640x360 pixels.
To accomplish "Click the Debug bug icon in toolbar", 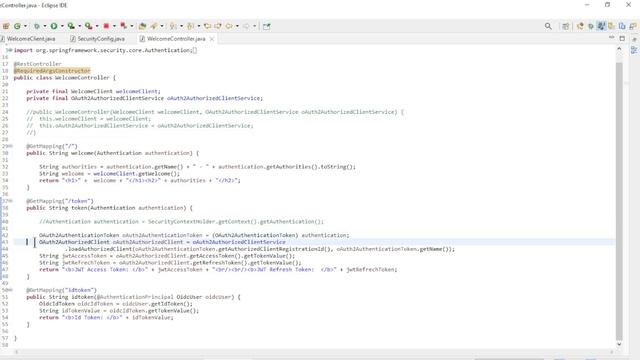I will point(37,26).
